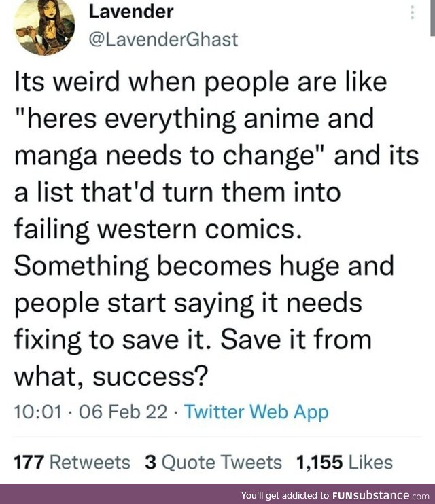Viewport: 435px width, 504px height.
Task: Click the number 177 beside Retweets
Action: point(29,463)
